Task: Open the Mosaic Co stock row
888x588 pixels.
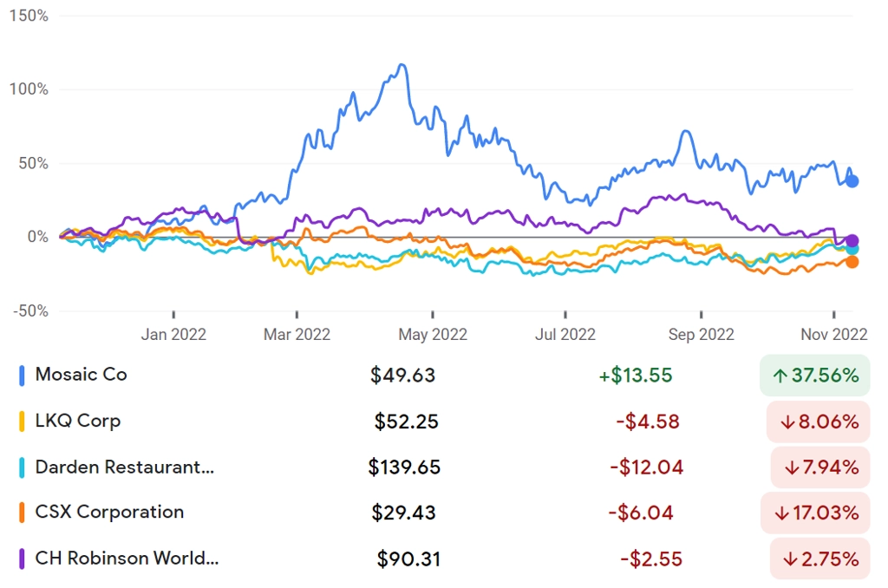Action: point(444,376)
